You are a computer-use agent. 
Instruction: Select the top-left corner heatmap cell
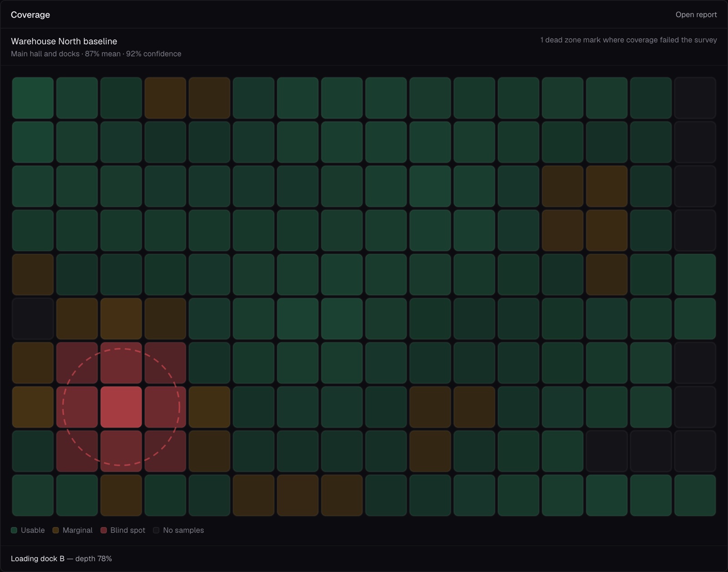point(33,98)
